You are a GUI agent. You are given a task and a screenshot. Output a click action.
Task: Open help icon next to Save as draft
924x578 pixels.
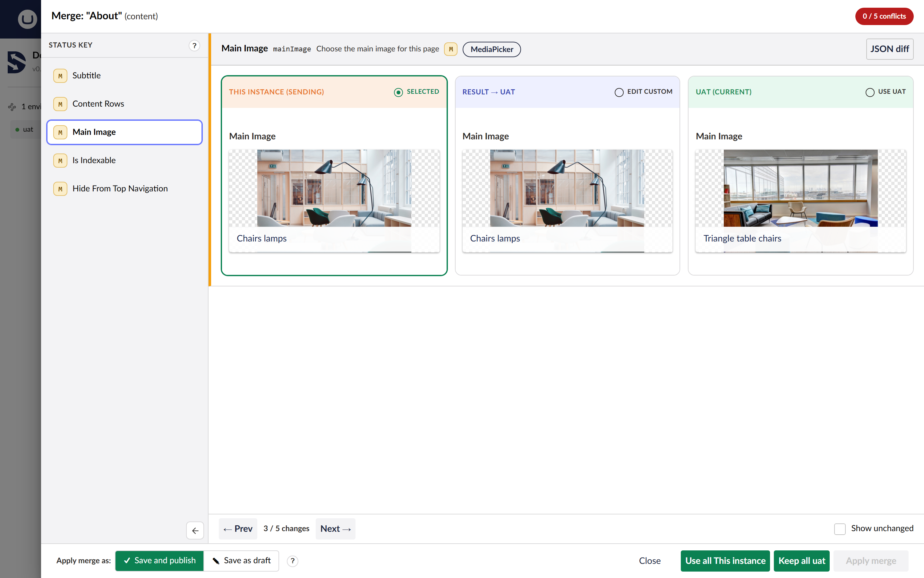point(293,561)
